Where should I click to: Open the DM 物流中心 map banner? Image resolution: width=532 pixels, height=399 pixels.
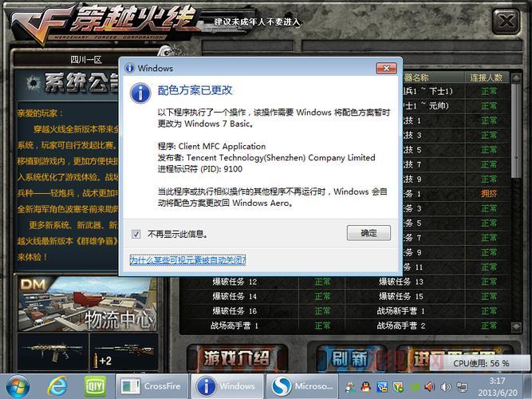87,303
